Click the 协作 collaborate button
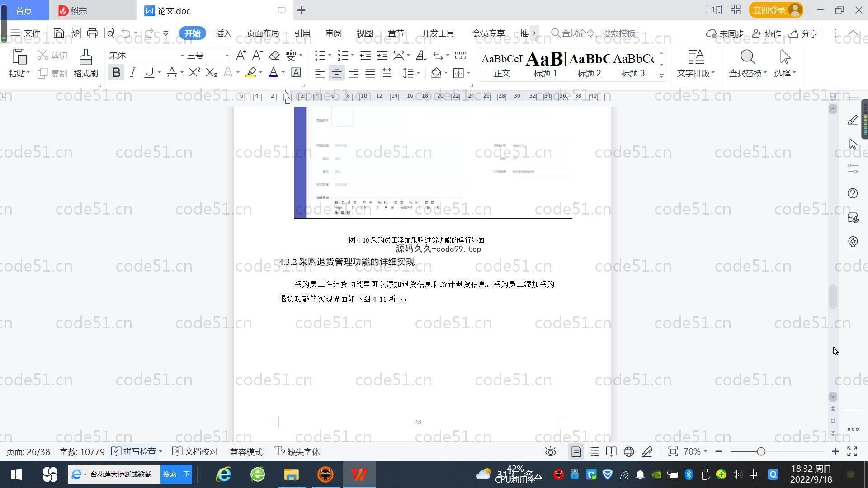The width and height of the screenshot is (868, 488). (x=767, y=33)
